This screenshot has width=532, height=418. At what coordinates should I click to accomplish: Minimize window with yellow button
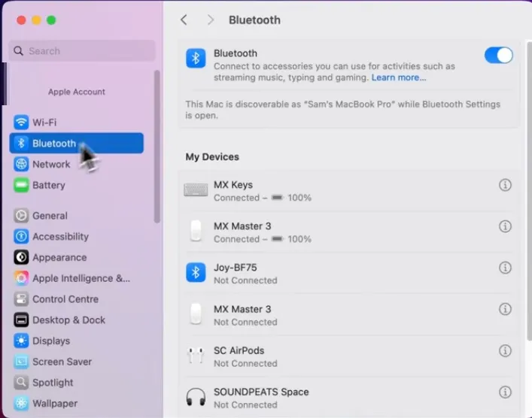coord(36,20)
